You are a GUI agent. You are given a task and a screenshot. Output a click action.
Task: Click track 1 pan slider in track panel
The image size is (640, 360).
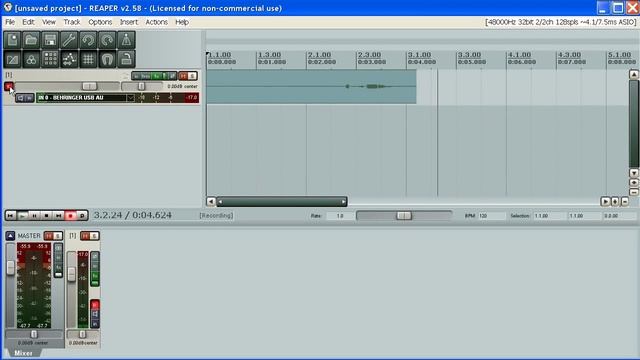142,86
